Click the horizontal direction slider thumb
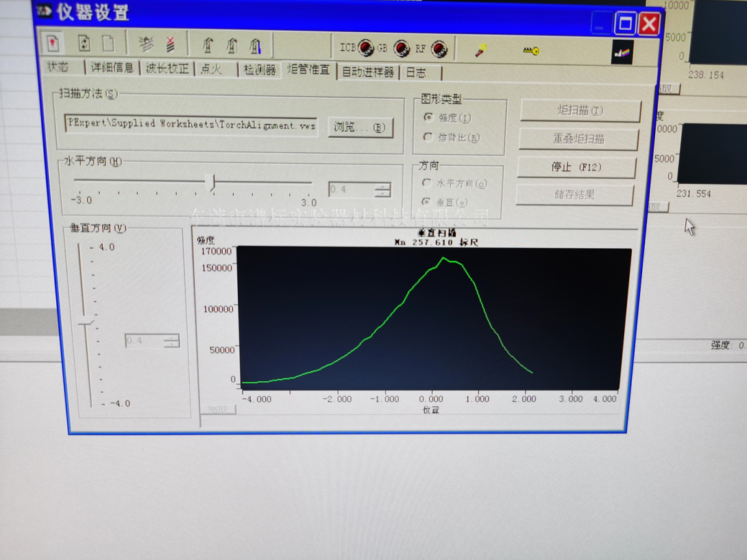The height and width of the screenshot is (560, 747). (x=212, y=182)
